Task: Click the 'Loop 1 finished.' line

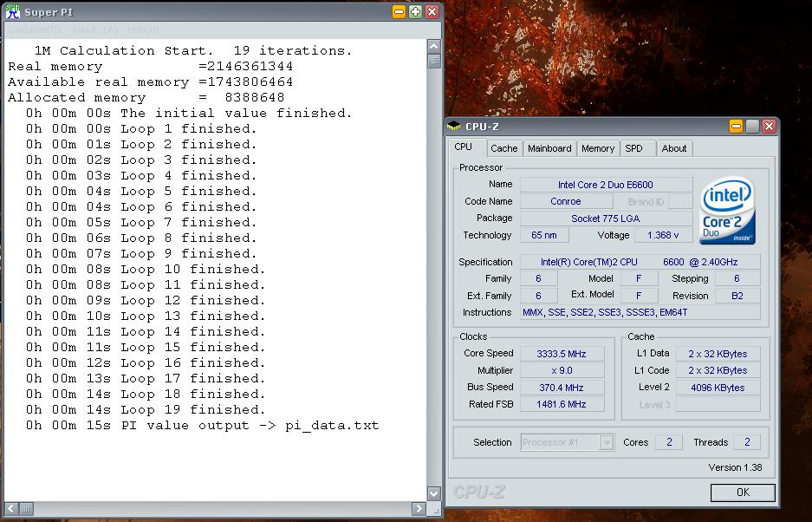Action: 141,128
